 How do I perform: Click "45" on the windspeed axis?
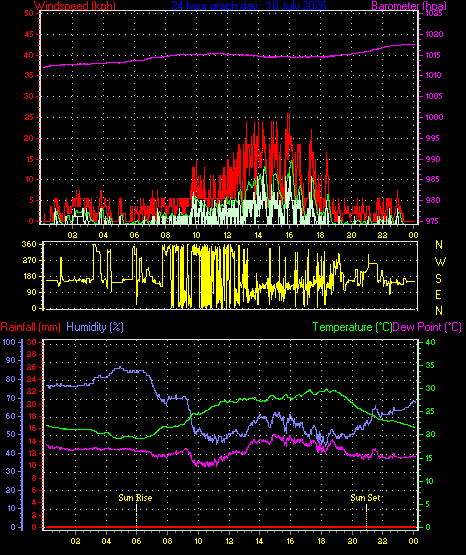tap(29, 34)
